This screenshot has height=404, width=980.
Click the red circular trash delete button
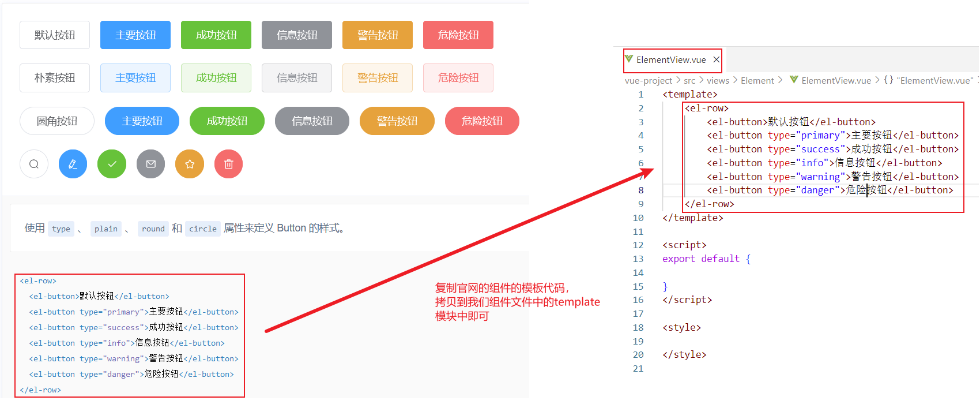pos(228,164)
